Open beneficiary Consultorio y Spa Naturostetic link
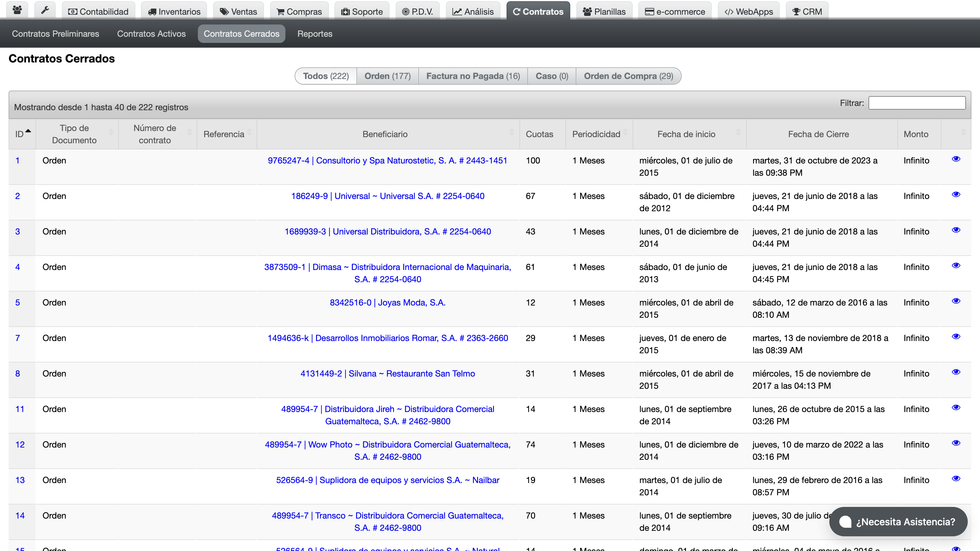The image size is (980, 551). (387, 160)
